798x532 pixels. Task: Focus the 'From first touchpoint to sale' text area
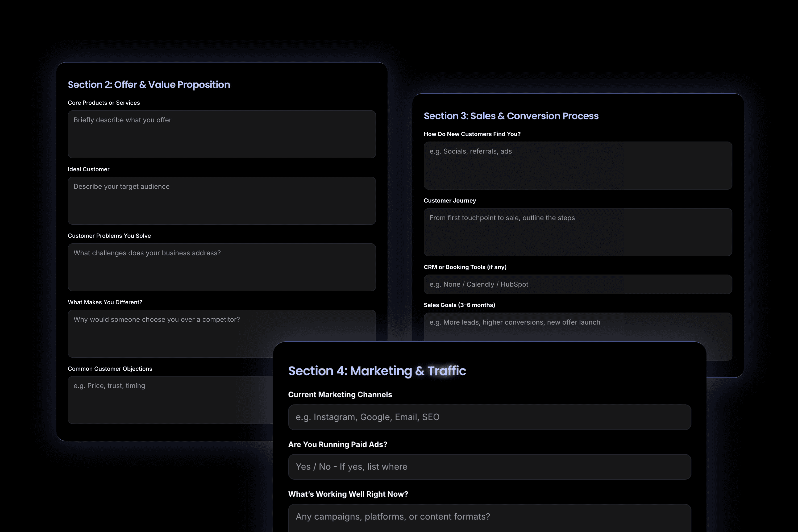577,232
